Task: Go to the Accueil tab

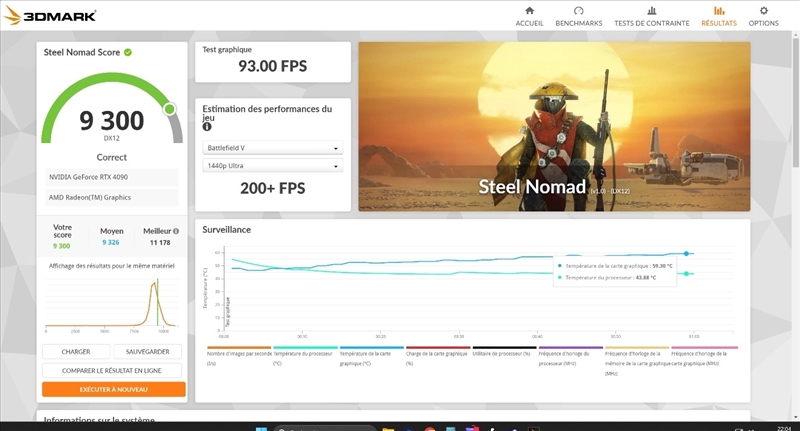Action: [x=529, y=16]
